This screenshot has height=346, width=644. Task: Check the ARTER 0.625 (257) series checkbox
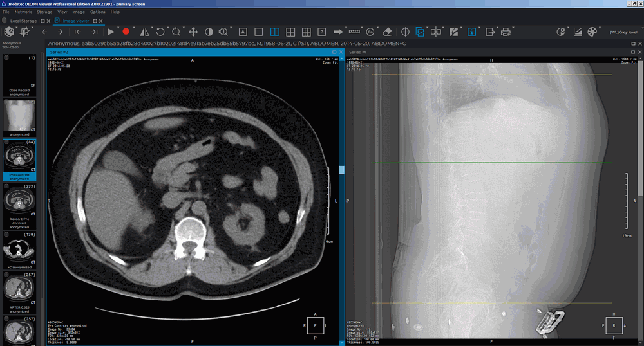pyautogui.click(x=6, y=275)
